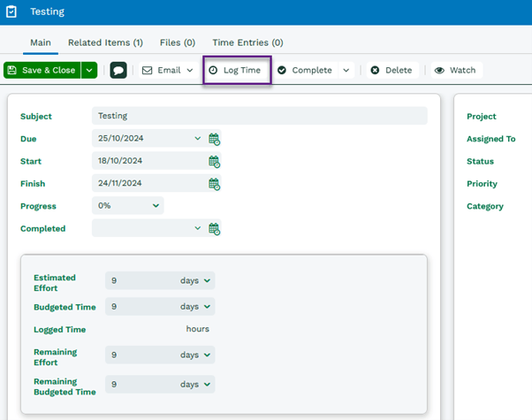532x420 pixels.
Task: Change Budgeted Time unit dropdown
Action: [195, 307]
